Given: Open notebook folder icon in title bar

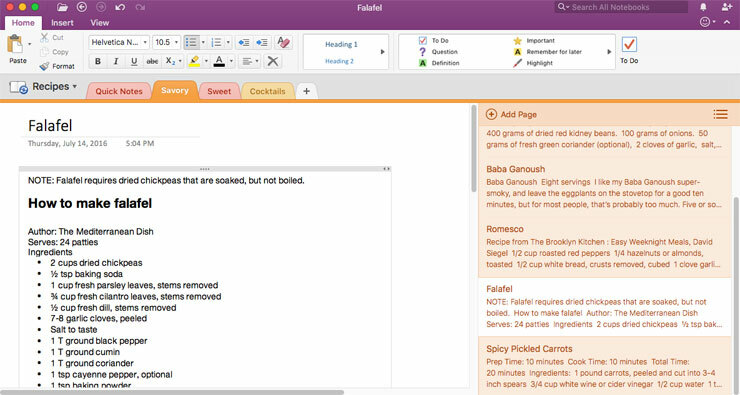Looking at the screenshot, I should tap(62, 7).
